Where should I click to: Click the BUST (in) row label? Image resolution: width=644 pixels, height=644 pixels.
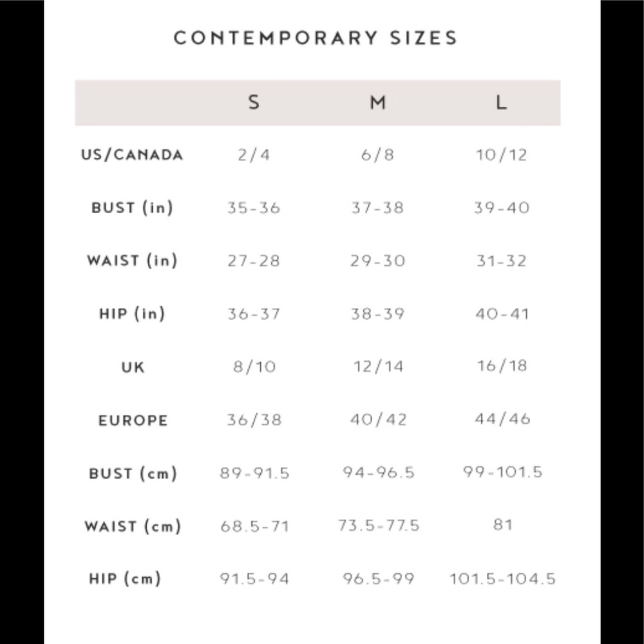coord(132,208)
